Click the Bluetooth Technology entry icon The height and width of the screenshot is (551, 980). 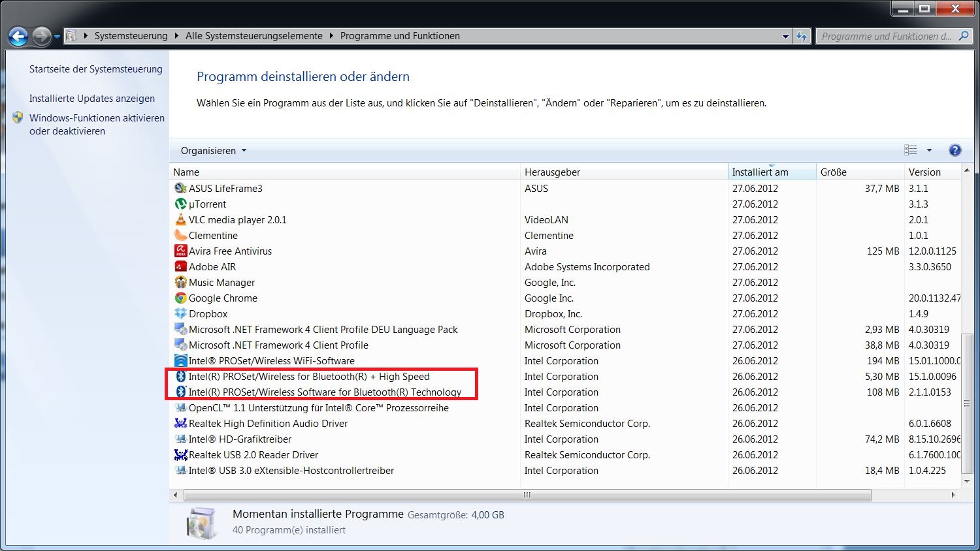[181, 392]
